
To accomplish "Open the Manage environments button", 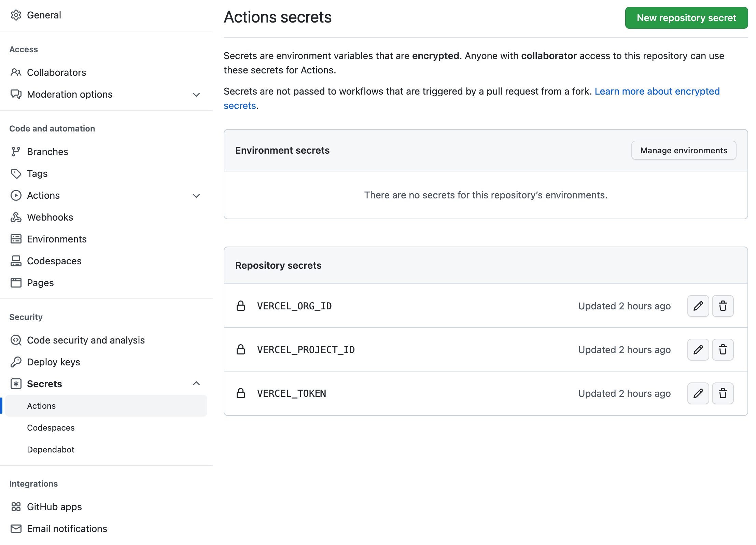I will pyautogui.click(x=684, y=150).
